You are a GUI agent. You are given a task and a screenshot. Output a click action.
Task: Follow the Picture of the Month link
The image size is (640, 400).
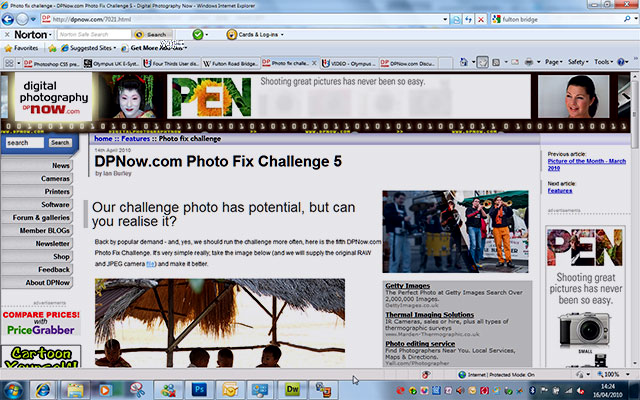click(585, 162)
